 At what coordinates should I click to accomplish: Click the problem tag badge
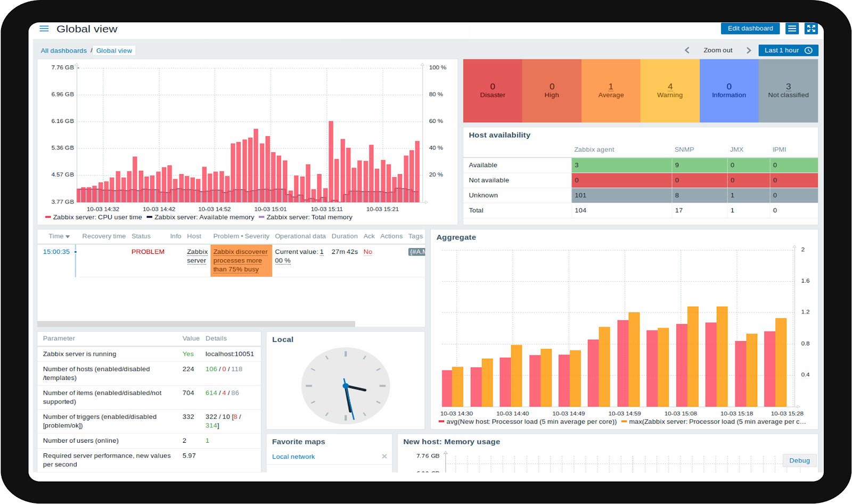tap(417, 252)
